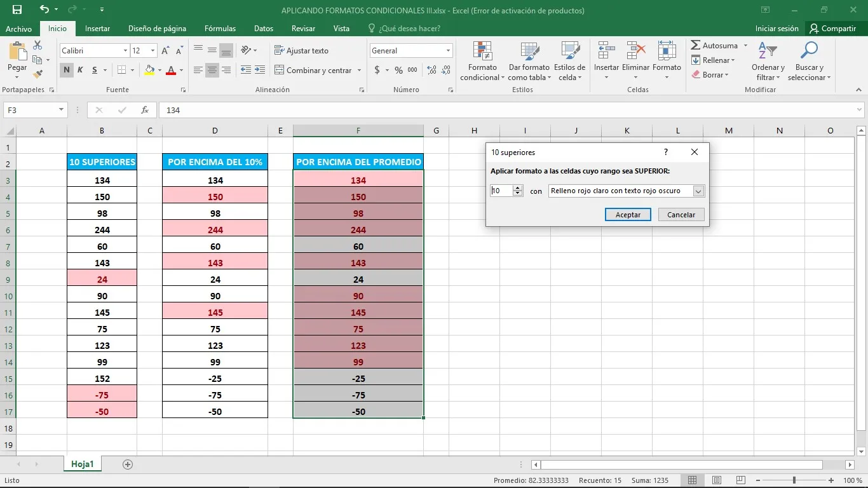
Task: Switch to the Insertar ribbon tab
Action: [97, 29]
